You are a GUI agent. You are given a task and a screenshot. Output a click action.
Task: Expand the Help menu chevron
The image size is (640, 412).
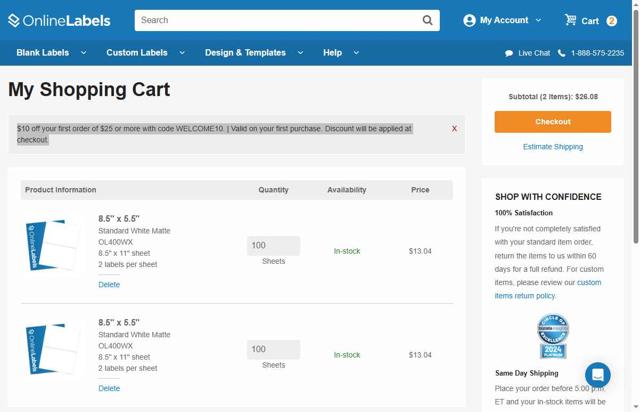tap(356, 53)
